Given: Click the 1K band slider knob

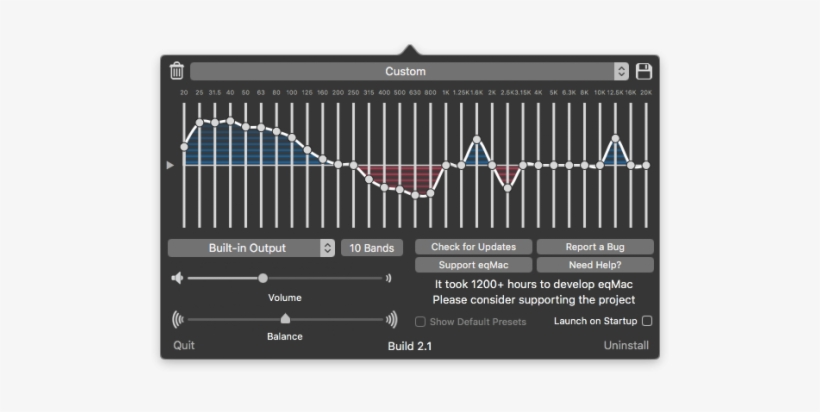Looking at the screenshot, I should click(x=446, y=165).
